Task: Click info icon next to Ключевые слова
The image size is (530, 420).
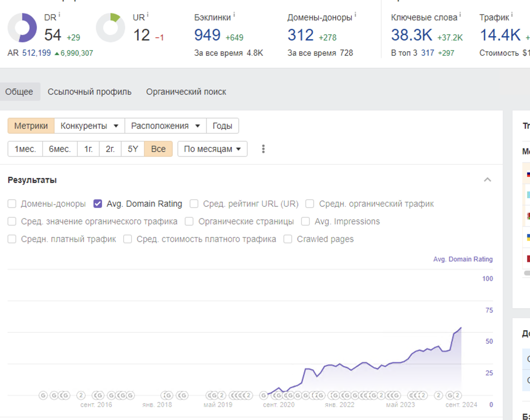Action: [x=460, y=15]
